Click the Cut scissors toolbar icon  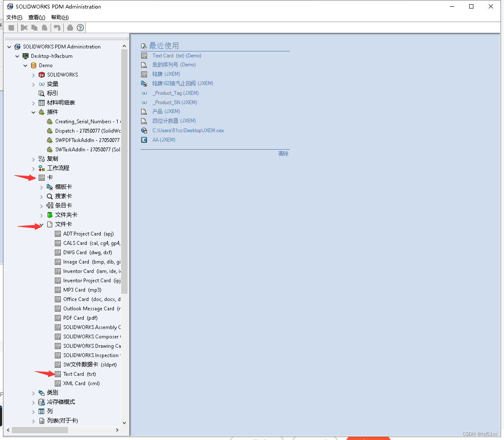coord(24,28)
